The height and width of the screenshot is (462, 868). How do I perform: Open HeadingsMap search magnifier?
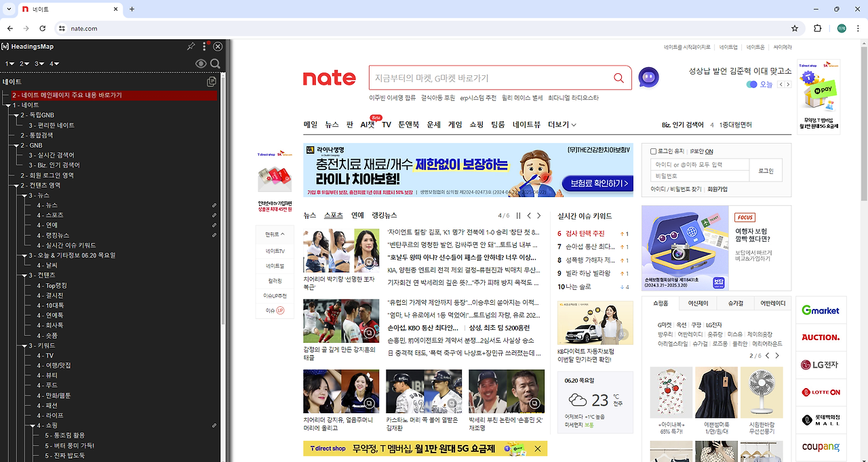click(215, 64)
